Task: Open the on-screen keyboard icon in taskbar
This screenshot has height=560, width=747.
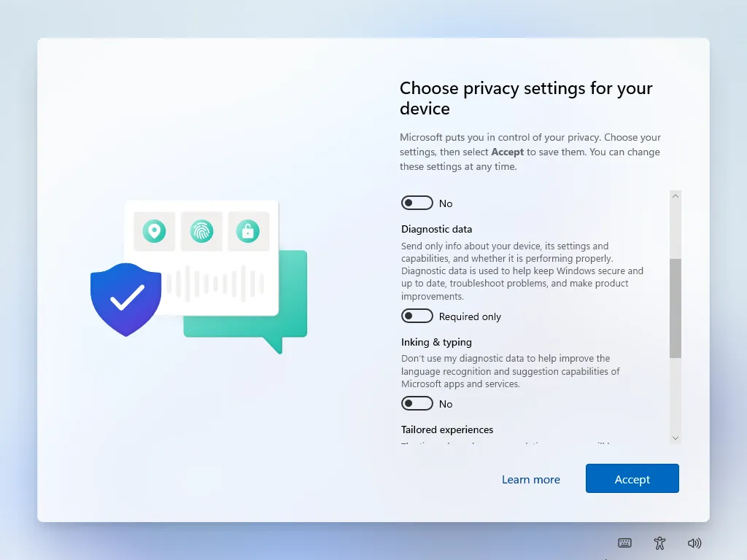Action: [624, 542]
